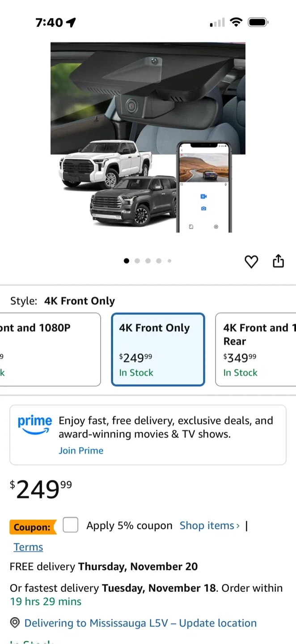Open the main product image
This screenshot has width=296, height=644.
pyautogui.click(x=148, y=137)
